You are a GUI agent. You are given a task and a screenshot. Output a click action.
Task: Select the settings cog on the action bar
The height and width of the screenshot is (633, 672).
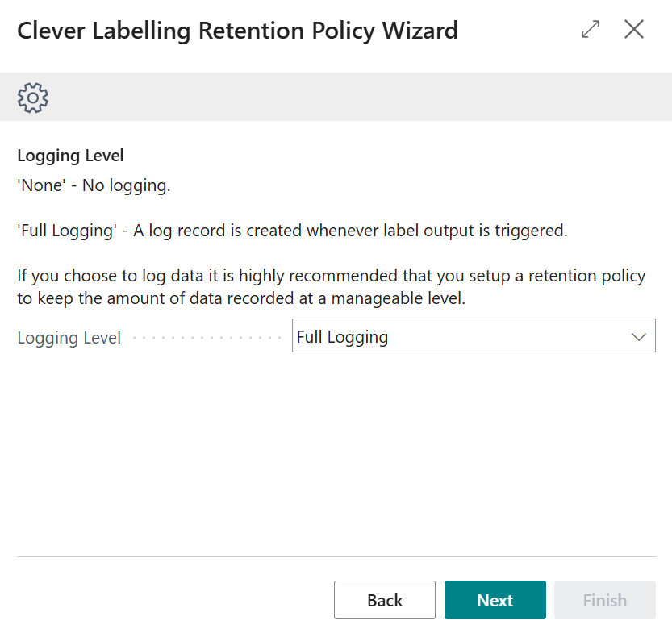tap(32, 97)
